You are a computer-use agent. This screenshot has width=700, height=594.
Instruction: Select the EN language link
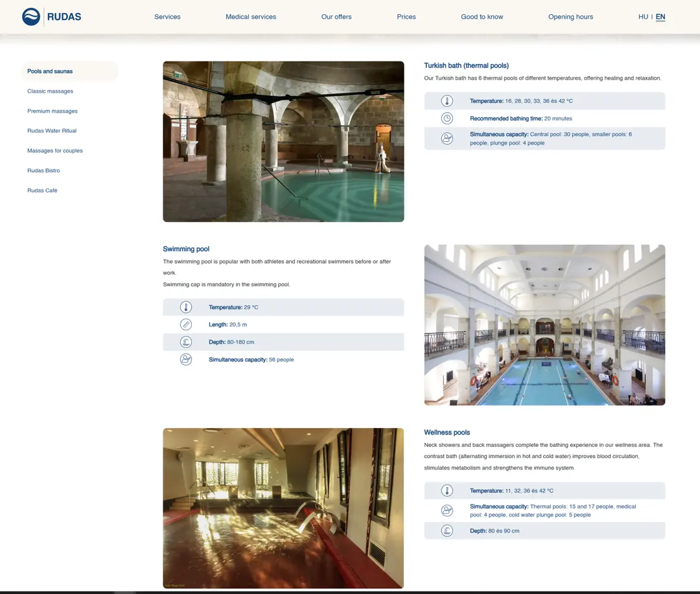coord(660,17)
